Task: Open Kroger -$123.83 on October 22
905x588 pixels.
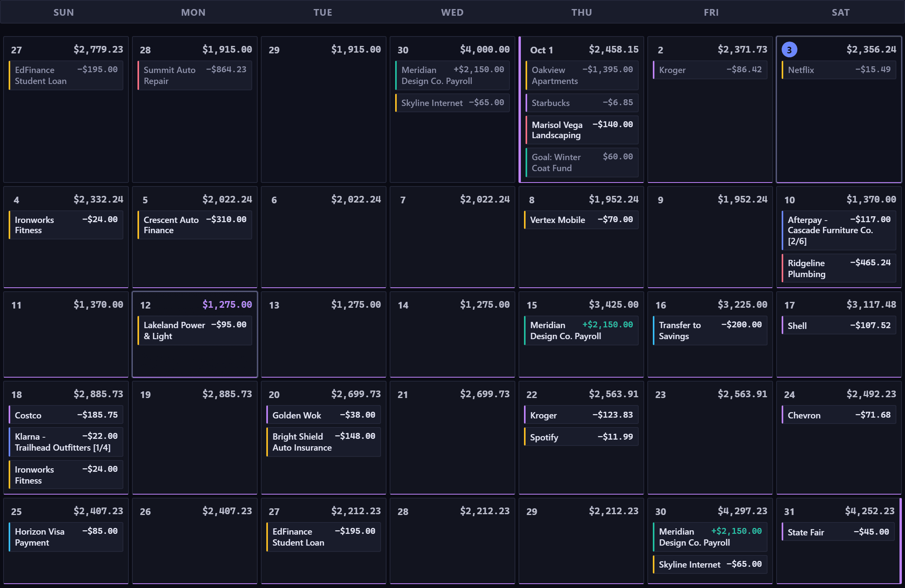Action: click(x=581, y=415)
